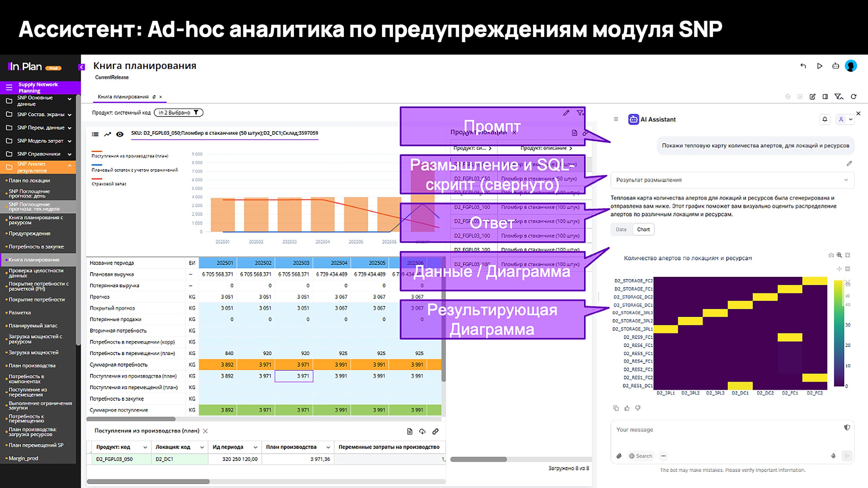Viewport: 868px width, 488px height.
Task: Click the planning grid vertical scrollbar
Action: pos(443,320)
